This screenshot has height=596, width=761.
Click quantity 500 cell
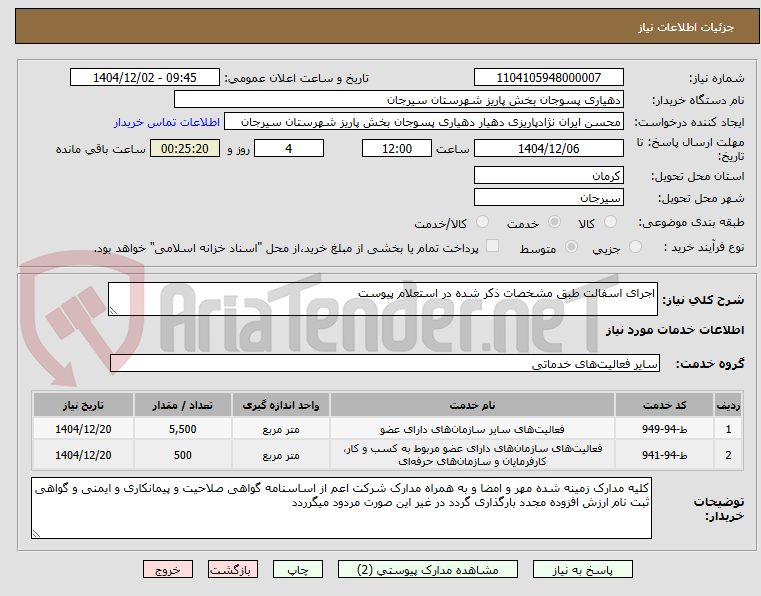click(182, 455)
